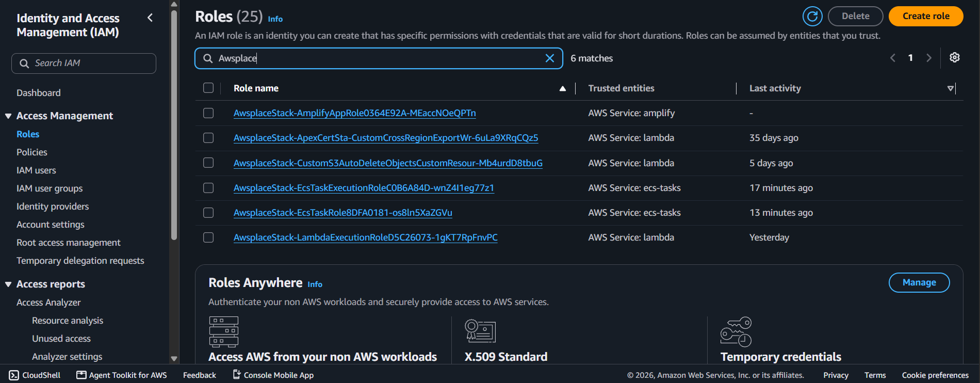Open Policies in the sidebar
This screenshot has height=383, width=980.
coord(32,152)
